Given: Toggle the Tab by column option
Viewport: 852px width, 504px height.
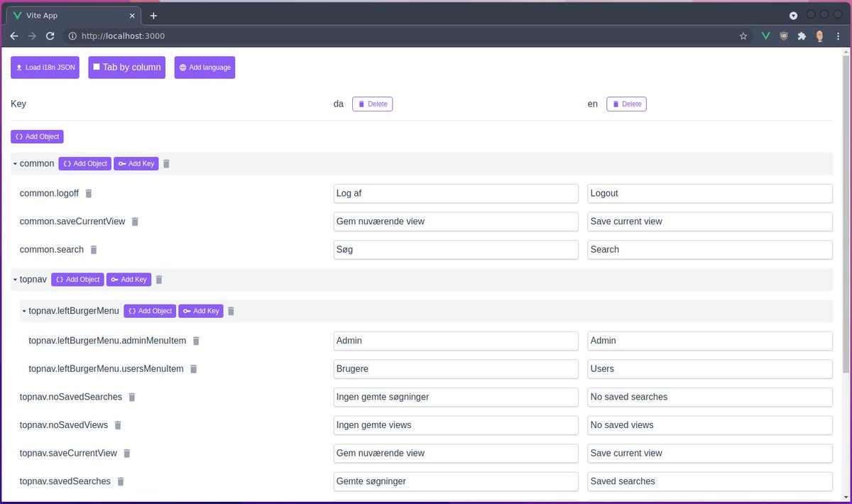Looking at the screenshot, I should click(126, 67).
